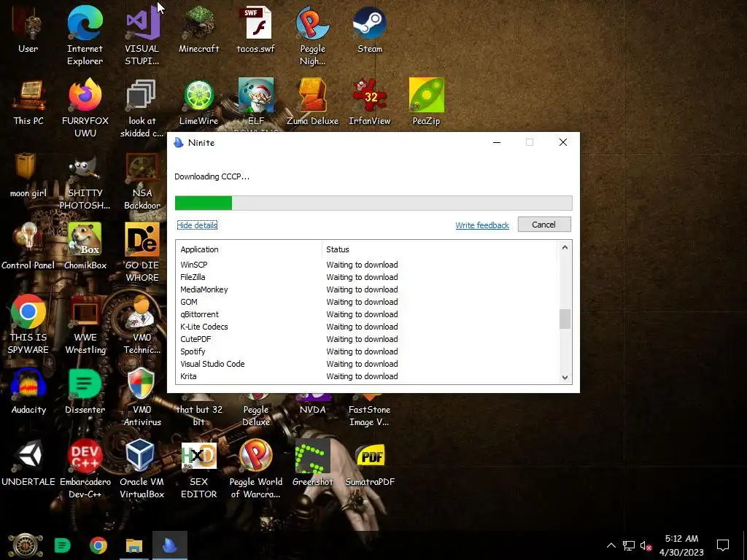Click the Status column header
The width and height of the screenshot is (747, 560).
pos(440,249)
